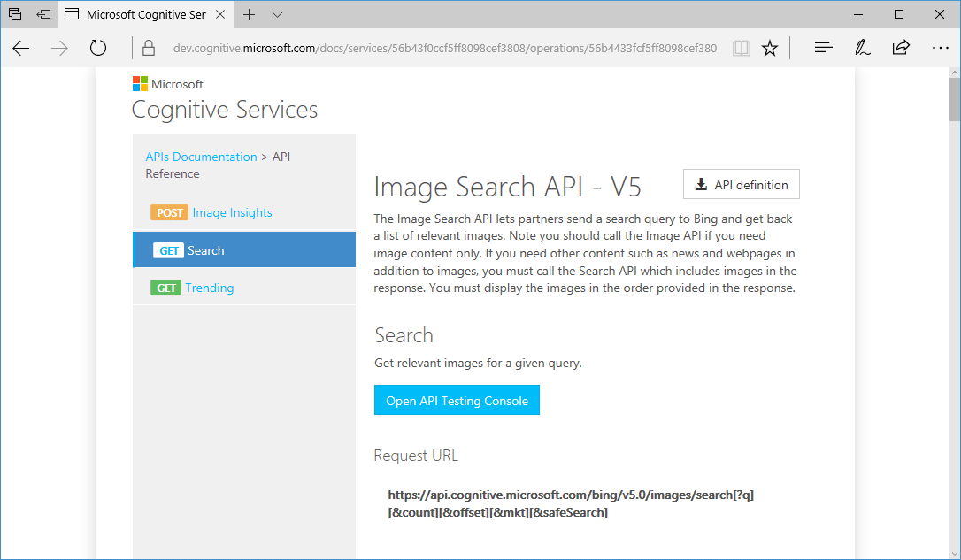961x560 pixels.
Task: Expand the Request URL section
Action: 416,455
